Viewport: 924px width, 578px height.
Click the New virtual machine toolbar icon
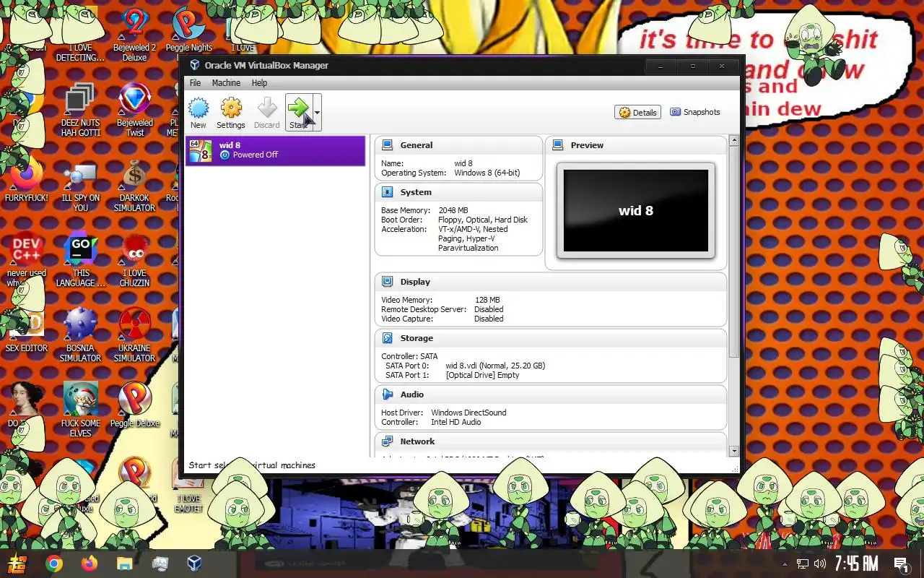199,113
